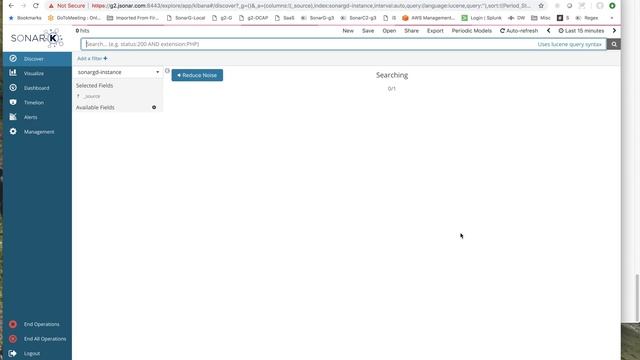Viewport: 640px width, 360px height.
Task: Click Save in the top menu
Action: point(368,31)
